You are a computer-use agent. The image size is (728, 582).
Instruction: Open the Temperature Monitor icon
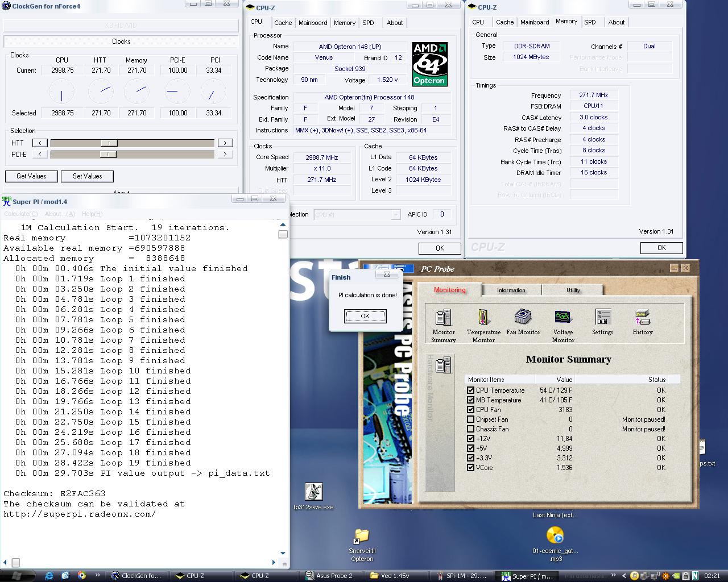483,326
